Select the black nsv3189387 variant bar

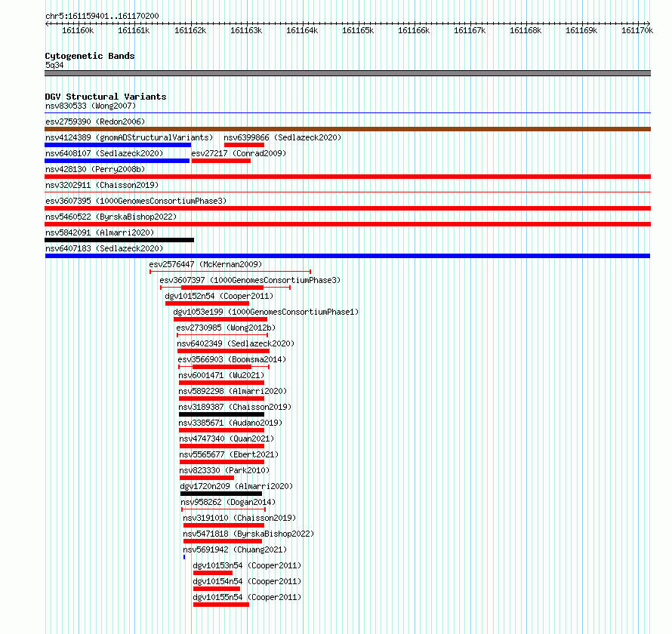point(221,414)
